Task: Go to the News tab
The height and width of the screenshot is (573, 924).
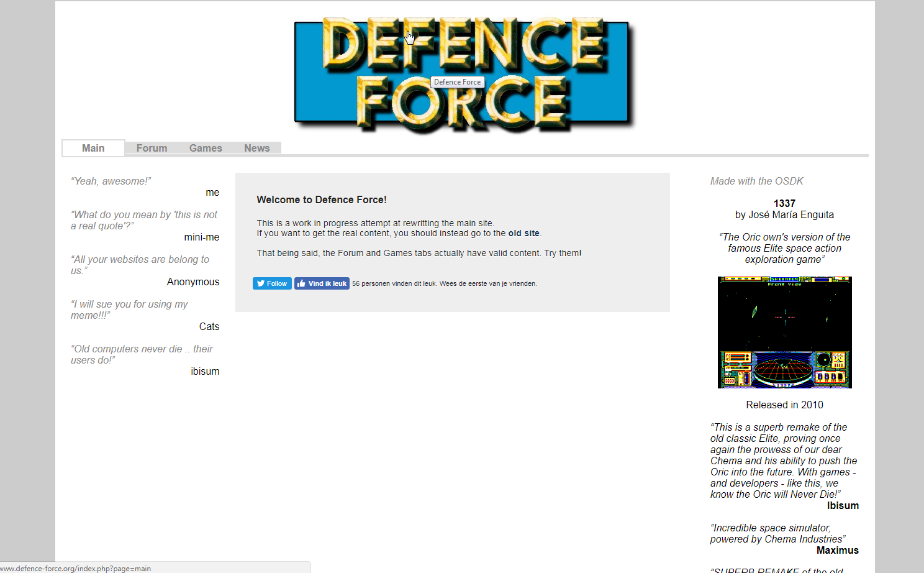Action: click(256, 148)
